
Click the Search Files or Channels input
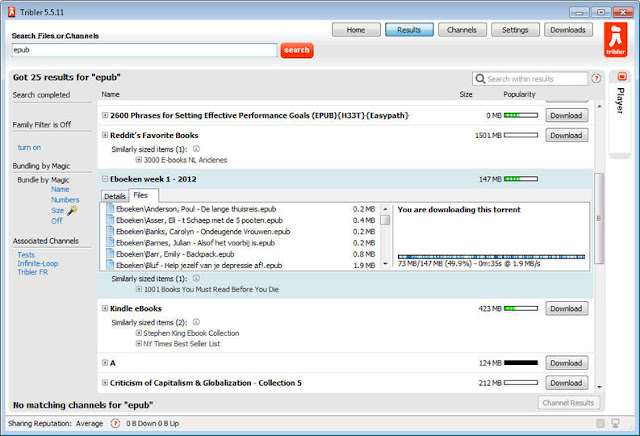(144, 50)
